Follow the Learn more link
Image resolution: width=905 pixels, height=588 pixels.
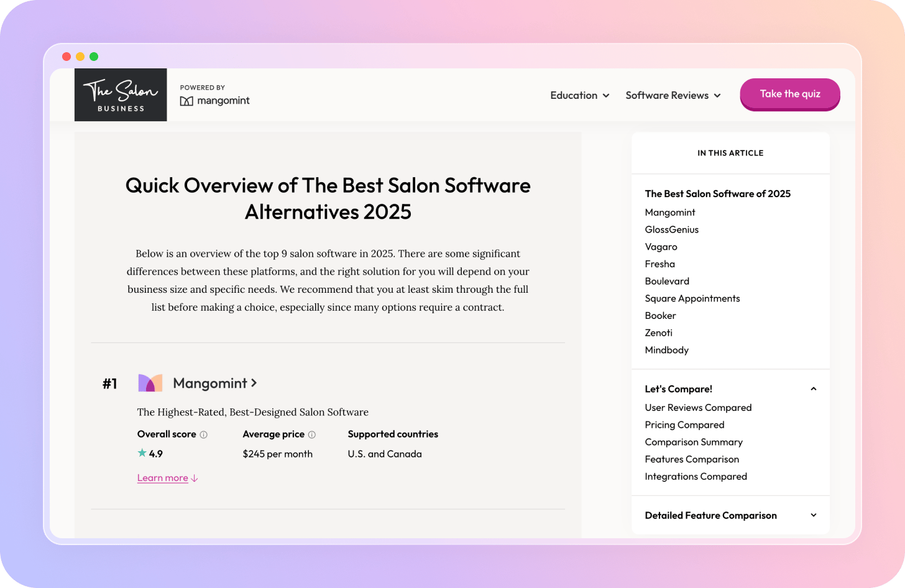168,478
